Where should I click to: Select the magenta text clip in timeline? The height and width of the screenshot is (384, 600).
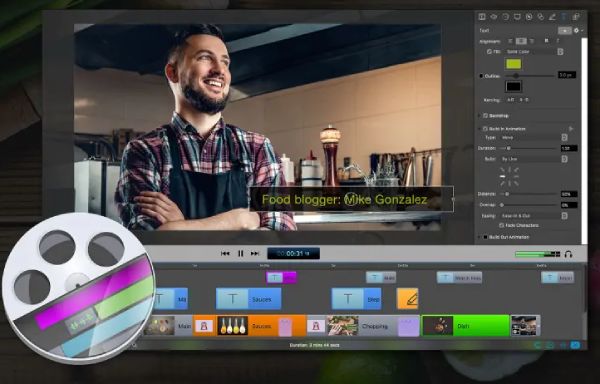point(281,278)
